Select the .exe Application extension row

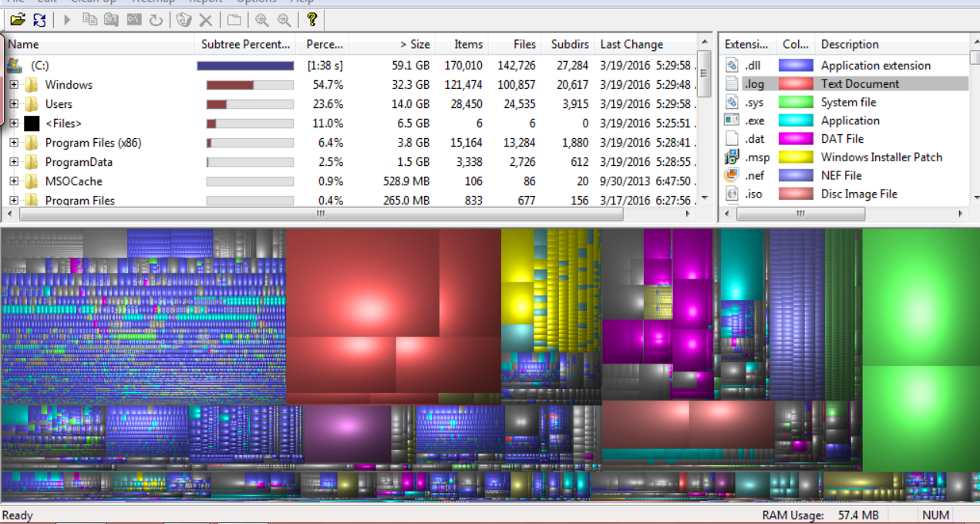pos(844,120)
